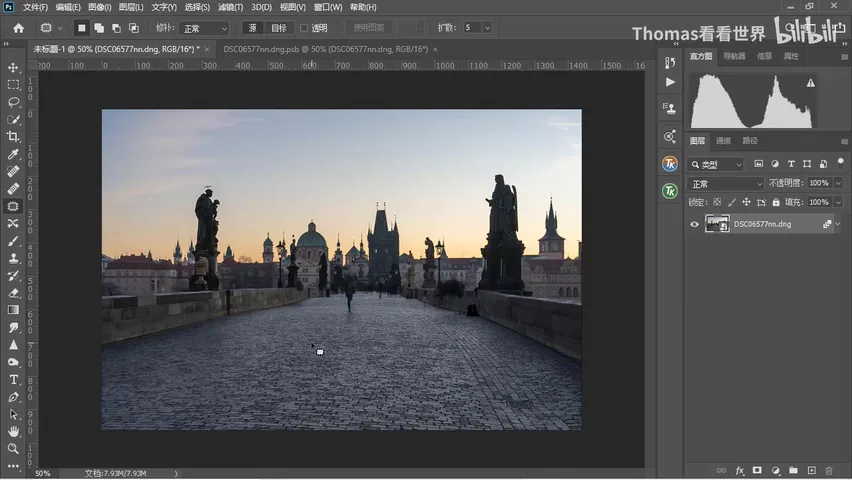Open the layer 类型 filter dropdown
The width and height of the screenshot is (852, 480).
pyautogui.click(x=716, y=164)
